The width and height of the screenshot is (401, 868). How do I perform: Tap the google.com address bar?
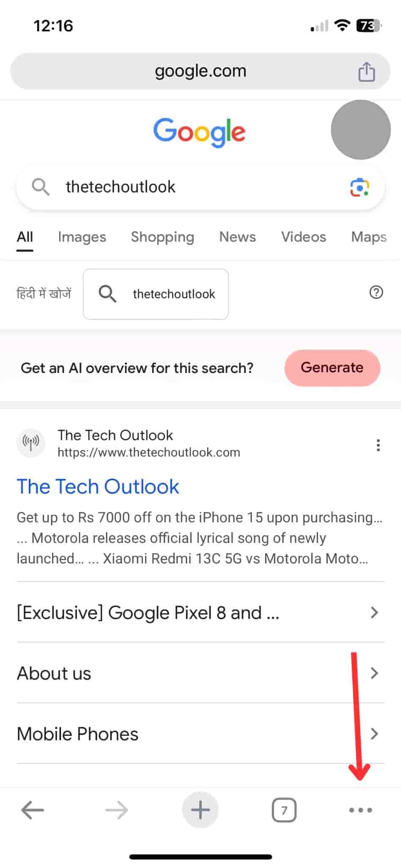coord(200,71)
